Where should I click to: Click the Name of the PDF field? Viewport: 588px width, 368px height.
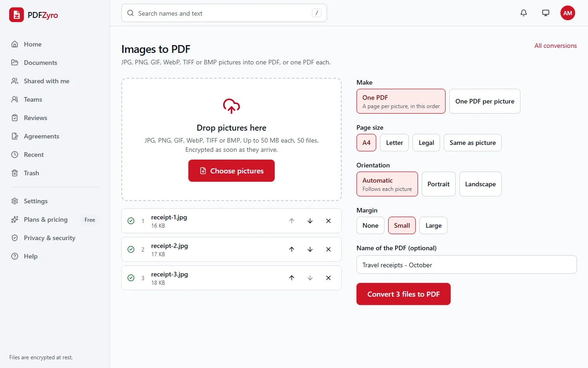pos(467,264)
